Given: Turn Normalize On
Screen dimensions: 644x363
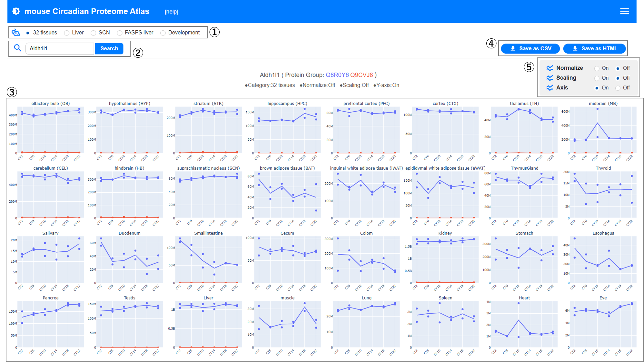Looking at the screenshot, I should click(597, 68).
